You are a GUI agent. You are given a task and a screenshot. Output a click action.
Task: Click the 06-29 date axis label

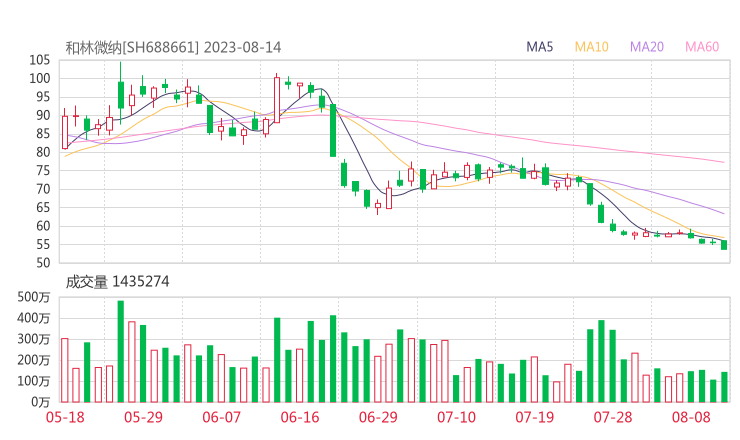coord(378,417)
